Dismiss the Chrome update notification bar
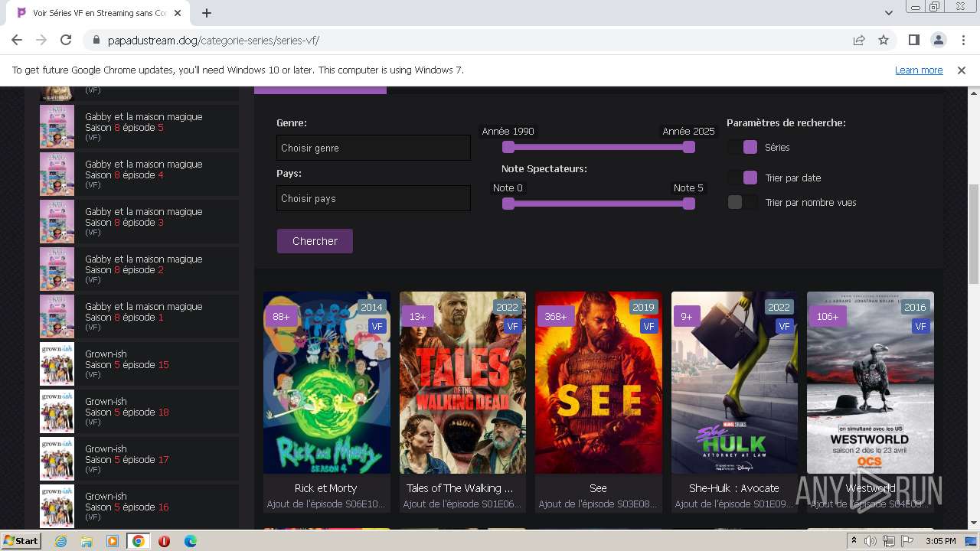This screenshot has width=980, height=551. (962, 70)
